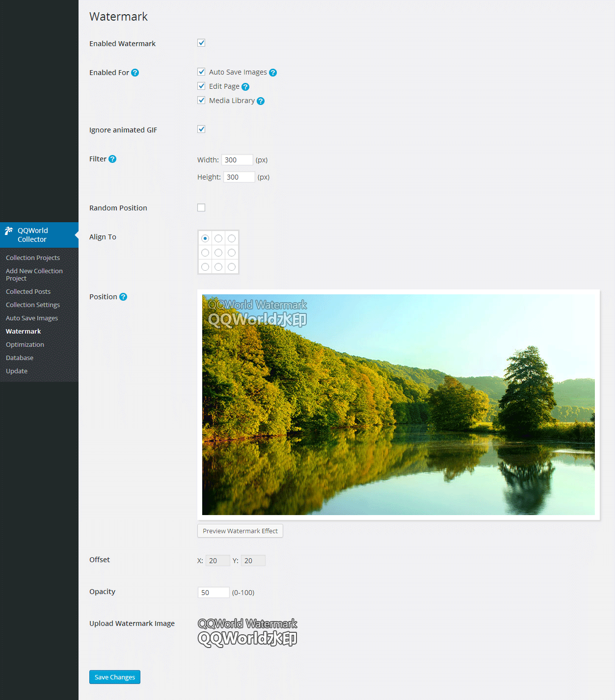Open the help icon next to Edit Page
Screen dimensions: 615x700
pos(245,87)
